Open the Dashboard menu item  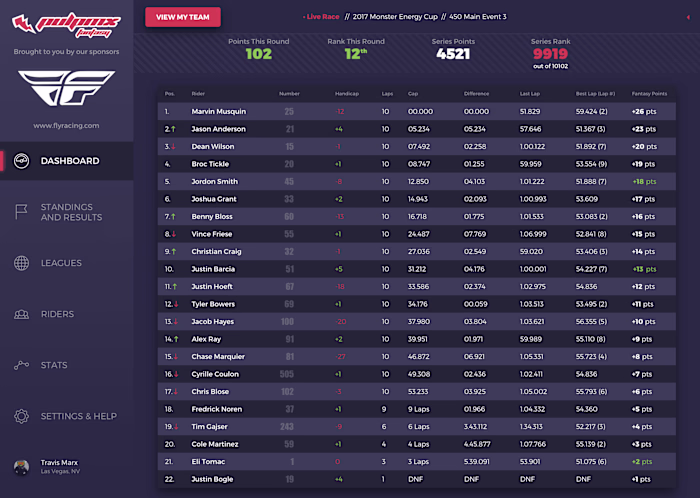(67, 161)
